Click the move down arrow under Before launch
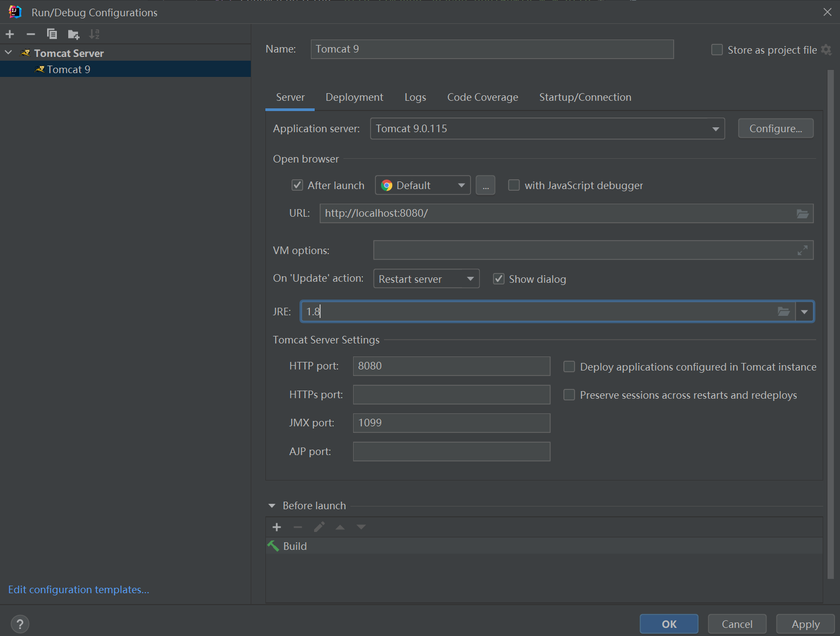Image resolution: width=840 pixels, height=636 pixels. 361,527
